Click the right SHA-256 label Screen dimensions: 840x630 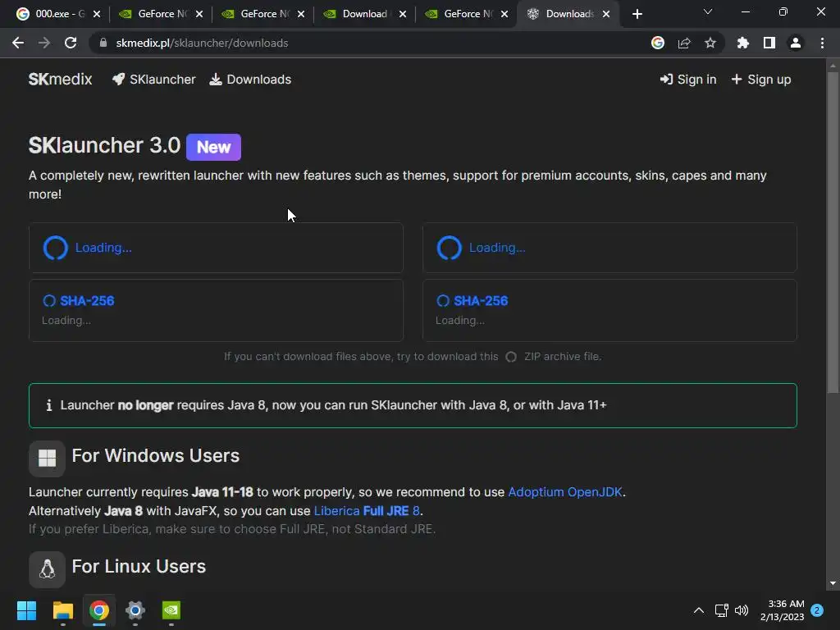pos(481,300)
